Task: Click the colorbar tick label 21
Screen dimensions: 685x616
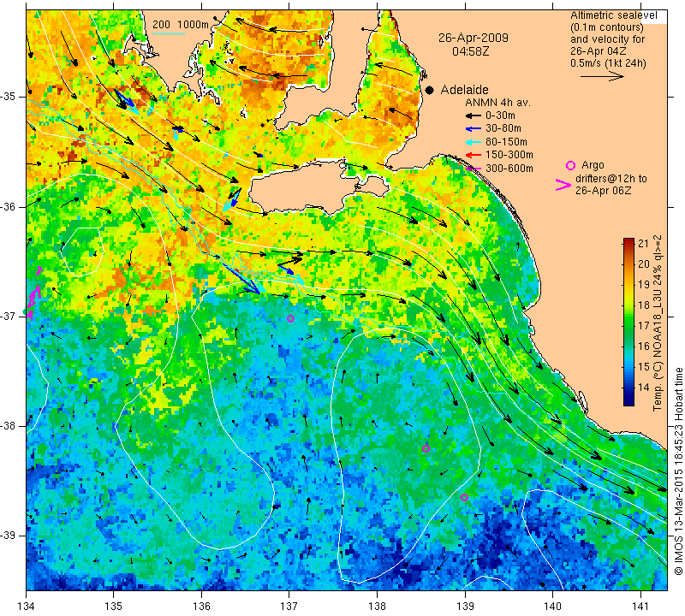Action: click(643, 244)
